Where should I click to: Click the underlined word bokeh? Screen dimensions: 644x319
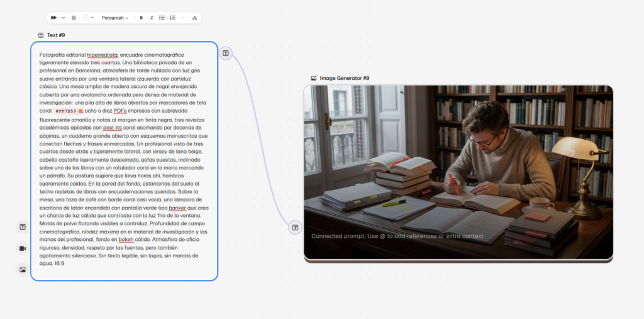126,240
